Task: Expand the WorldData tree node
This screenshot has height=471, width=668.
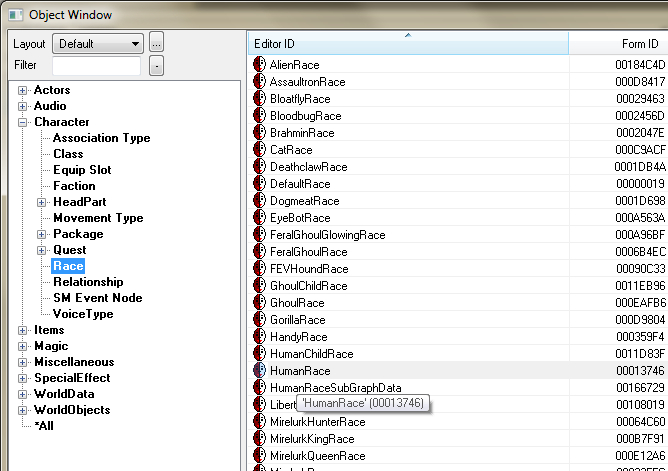Action: tap(23, 394)
